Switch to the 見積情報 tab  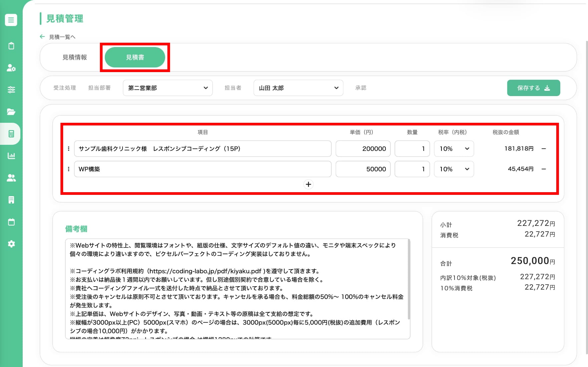coord(75,57)
